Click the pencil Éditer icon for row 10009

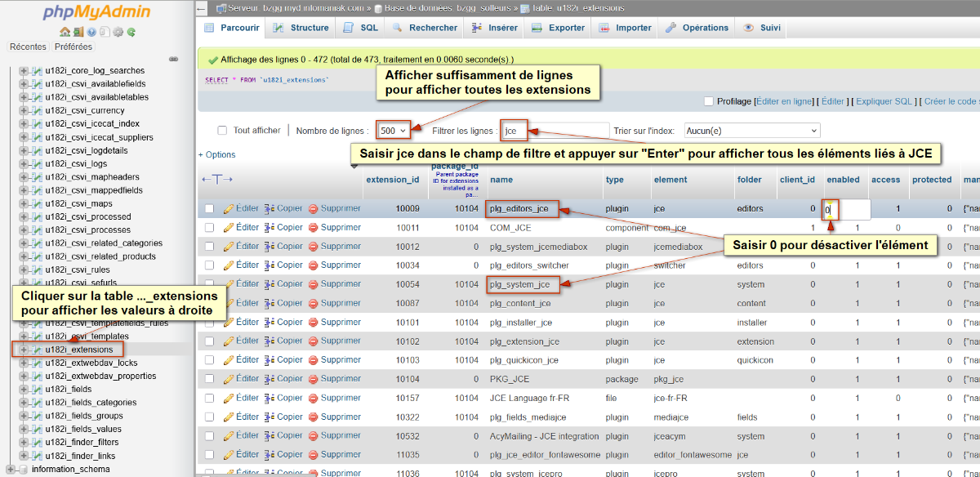[229, 208]
